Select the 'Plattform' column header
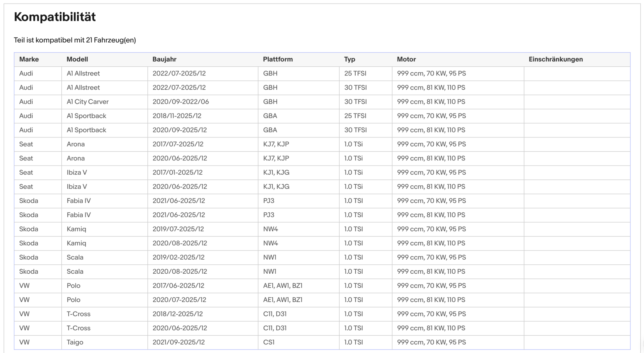This screenshot has width=644, height=353. [x=278, y=59]
